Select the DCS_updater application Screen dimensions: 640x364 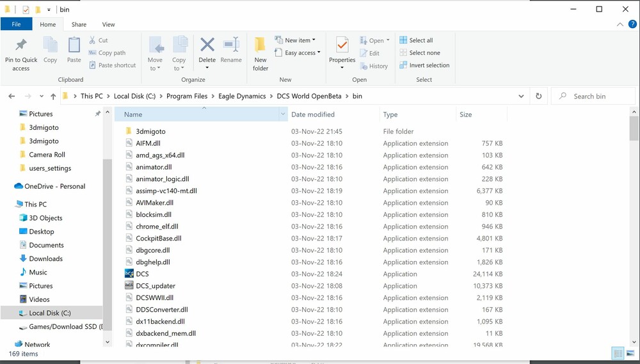pyautogui.click(x=156, y=286)
